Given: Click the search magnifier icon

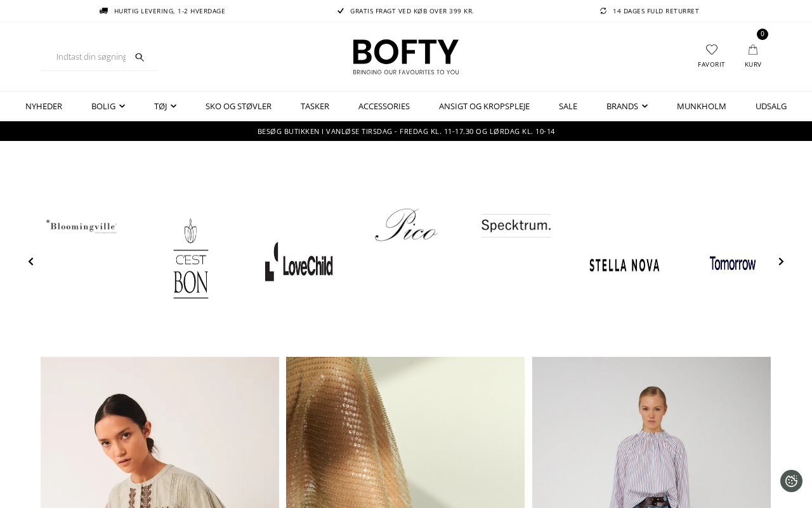Looking at the screenshot, I should pos(140,57).
